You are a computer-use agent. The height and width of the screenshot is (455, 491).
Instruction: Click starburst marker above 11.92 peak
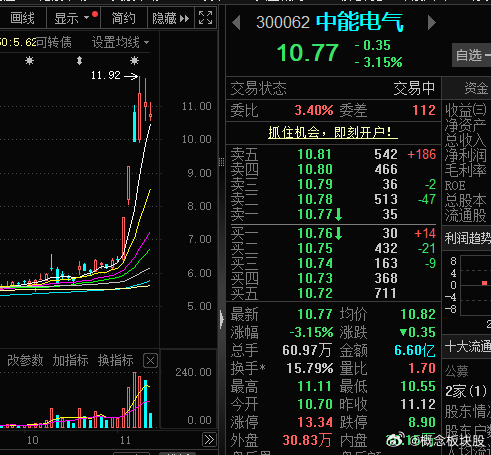pyautogui.click(x=134, y=61)
